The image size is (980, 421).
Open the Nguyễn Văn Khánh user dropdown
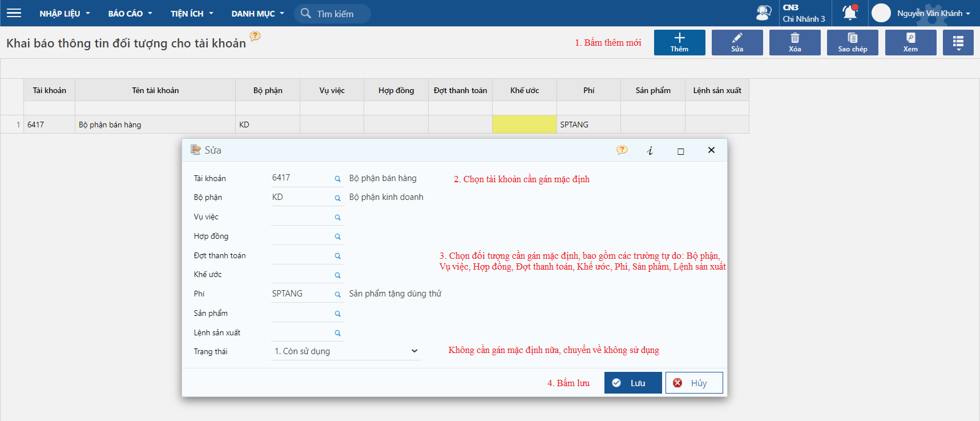(933, 13)
